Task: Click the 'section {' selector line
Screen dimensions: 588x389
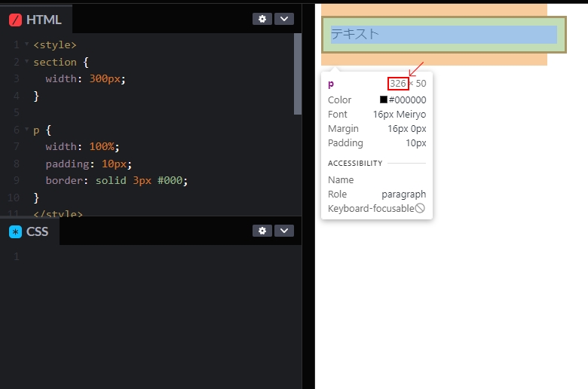Action: [x=61, y=62]
